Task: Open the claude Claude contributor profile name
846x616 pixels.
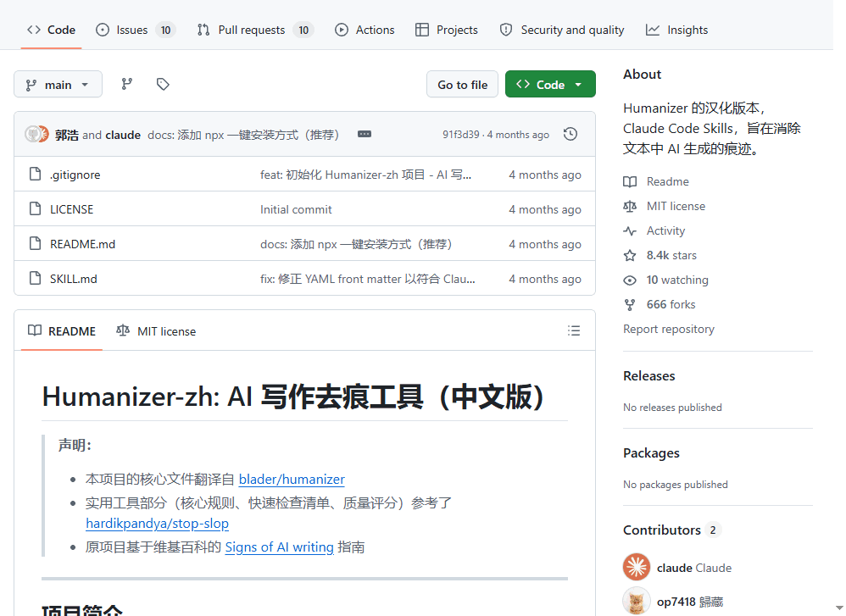Action: (x=694, y=568)
